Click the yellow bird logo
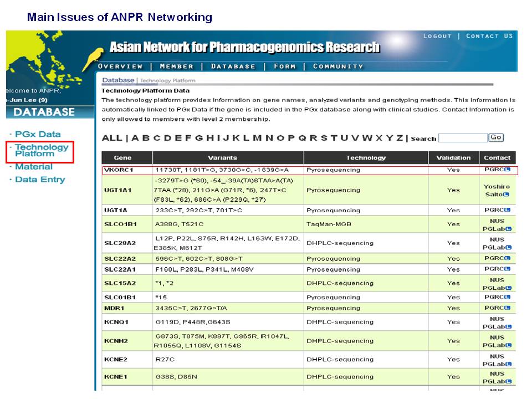This screenshot has height=399, width=532. tap(94, 58)
